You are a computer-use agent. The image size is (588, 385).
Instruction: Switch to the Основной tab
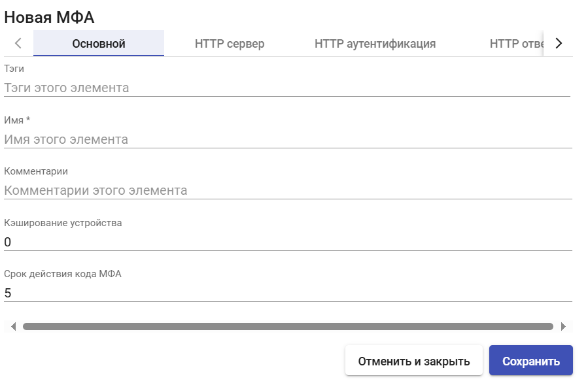click(x=99, y=44)
